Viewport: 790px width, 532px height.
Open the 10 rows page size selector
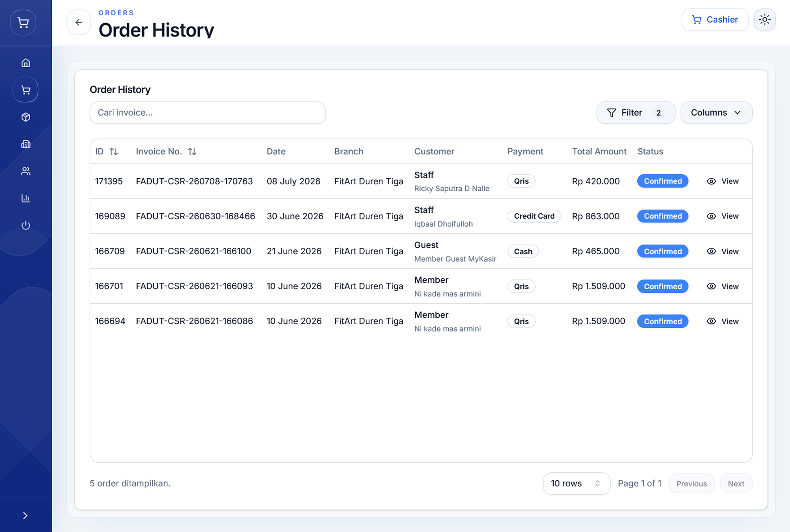coord(576,484)
